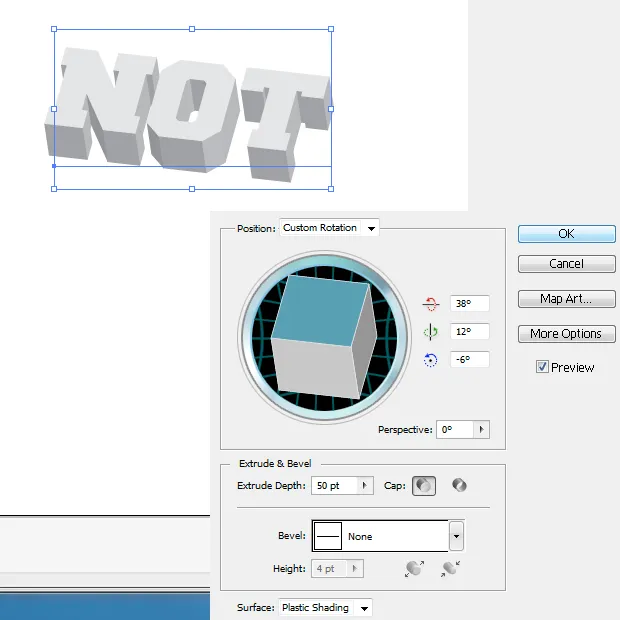Show More Options in the dialog

point(566,334)
